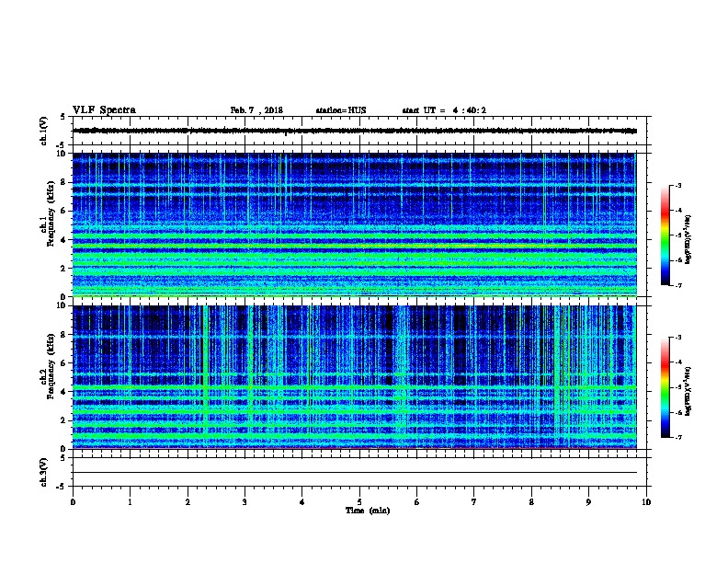Click the ch.1 spectrogram color scale bar
The width and height of the screenshot is (728, 563).
pyautogui.click(x=665, y=236)
